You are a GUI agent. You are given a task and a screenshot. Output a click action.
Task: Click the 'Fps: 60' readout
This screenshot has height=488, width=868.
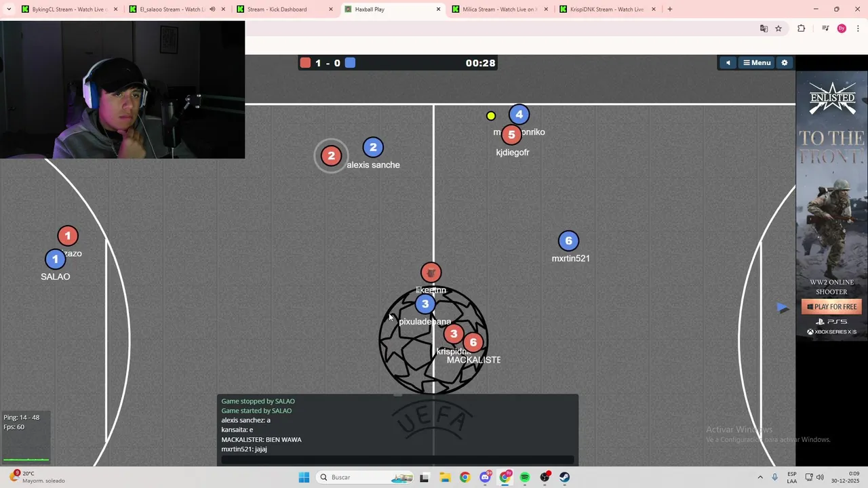14,427
